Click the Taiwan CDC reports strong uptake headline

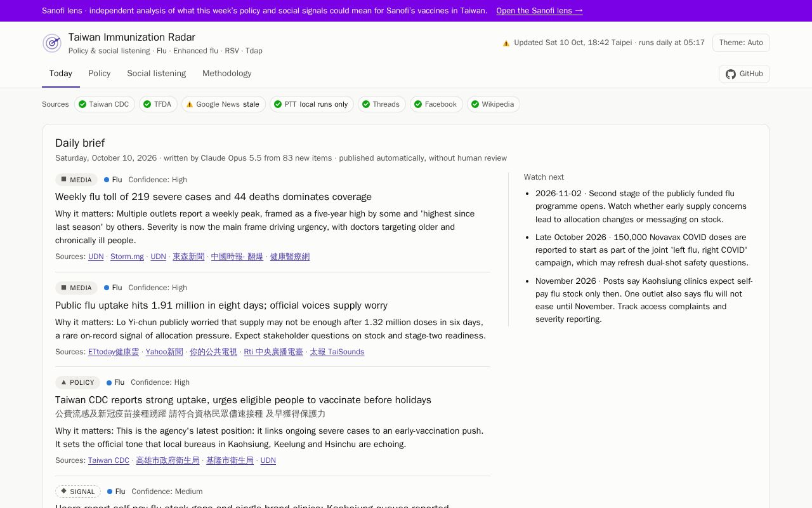tap(243, 400)
